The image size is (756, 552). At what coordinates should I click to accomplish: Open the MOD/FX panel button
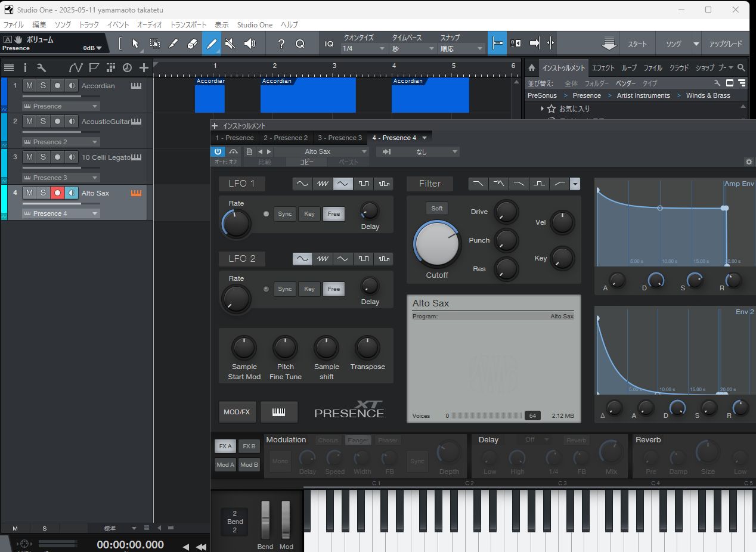coord(237,412)
